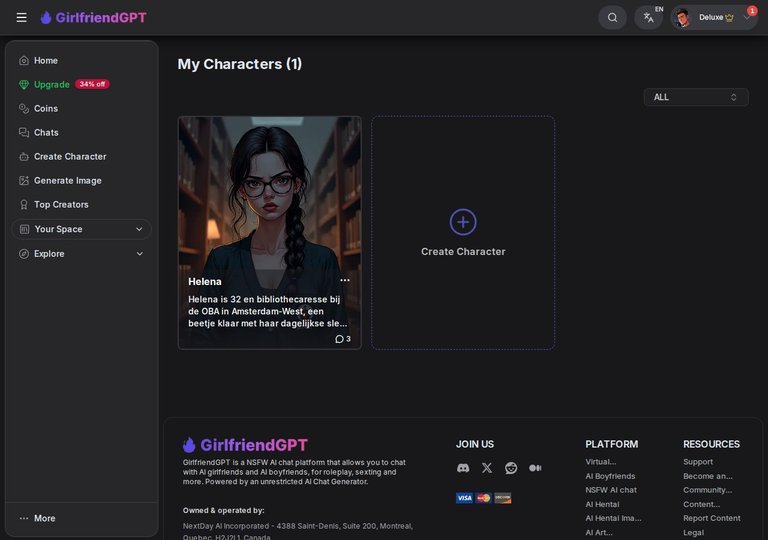
Task: Open Helena's three-dot options menu
Action: tap(345, 280)
